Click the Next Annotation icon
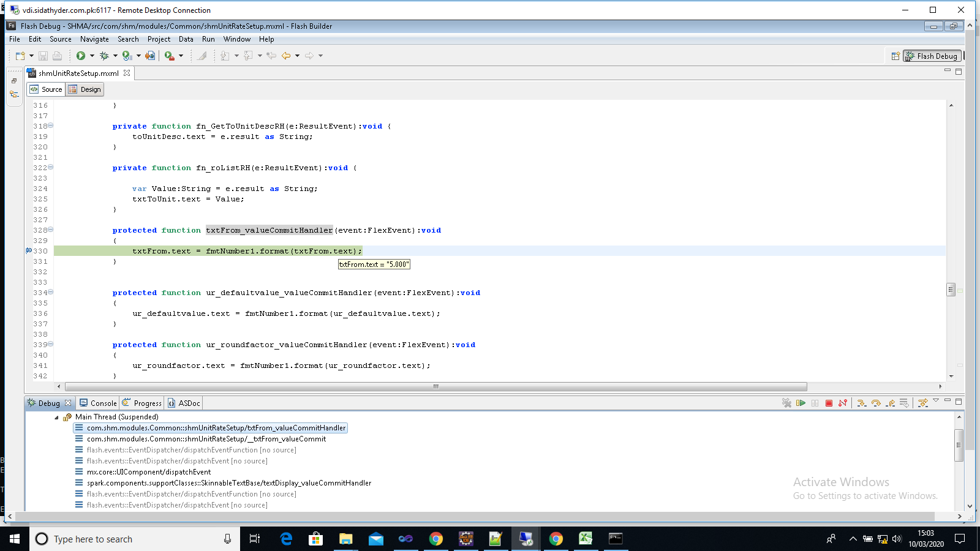Image resolution: width=980 pixels, height=551 pixels. pos(225,56)
